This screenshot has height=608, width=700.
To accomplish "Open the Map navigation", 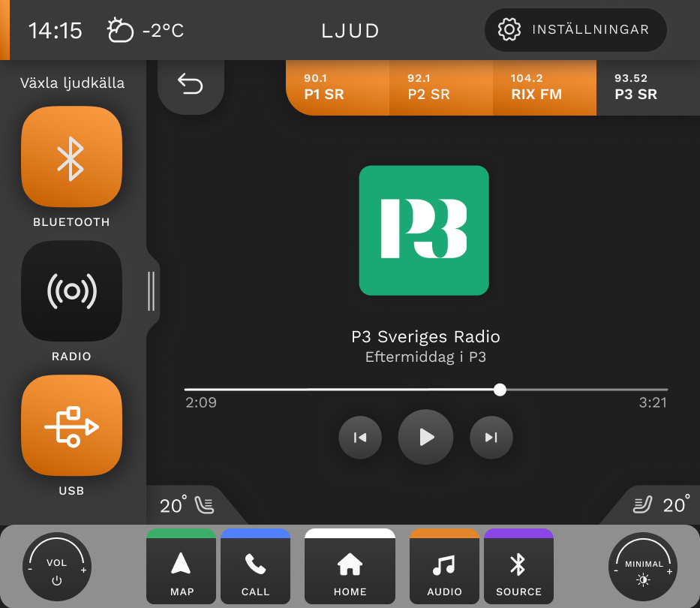I will 182,566.
